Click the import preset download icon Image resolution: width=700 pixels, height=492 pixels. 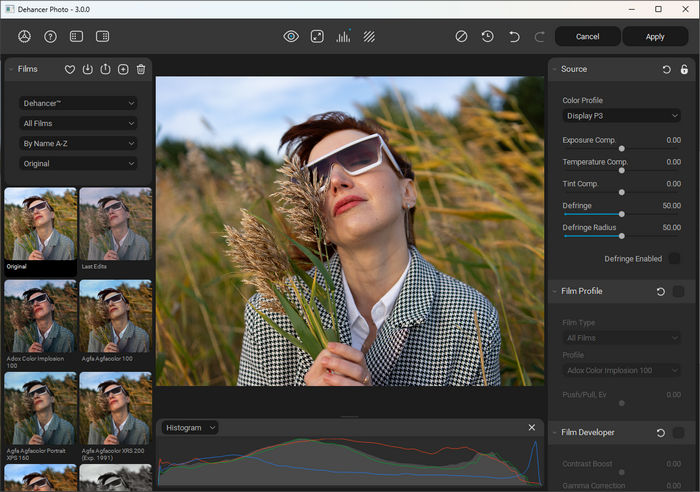[x=88, y=69]
